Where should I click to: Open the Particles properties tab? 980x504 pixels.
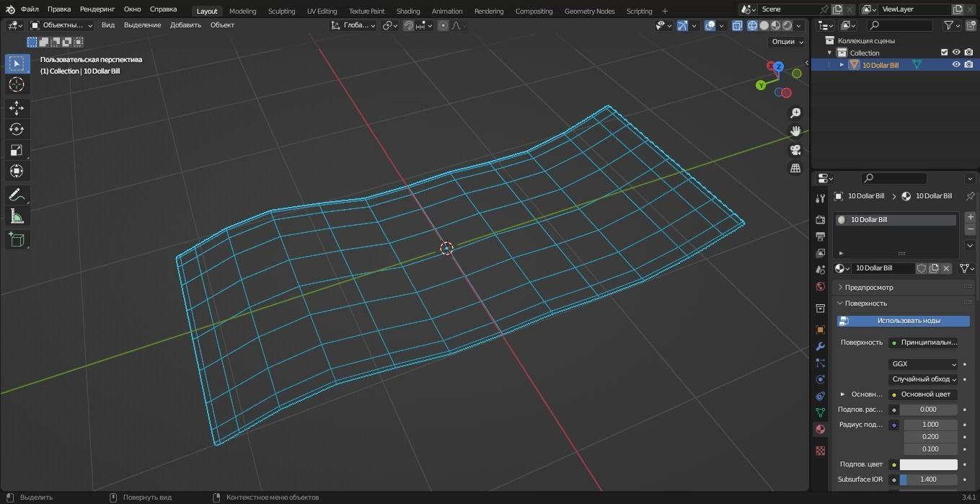(820, 363)
